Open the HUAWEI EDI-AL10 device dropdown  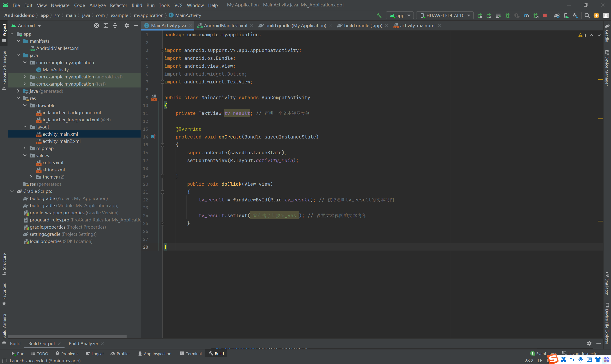tap(445, 15)
